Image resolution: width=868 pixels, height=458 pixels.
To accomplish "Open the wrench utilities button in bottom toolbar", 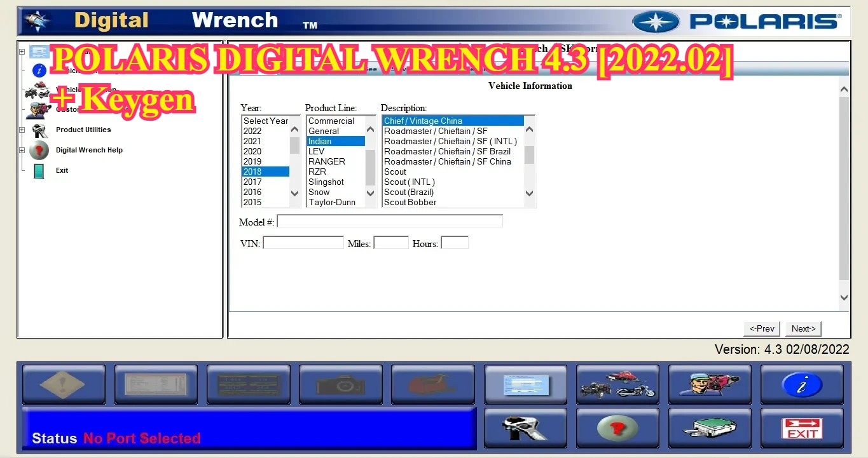I will coord(525,428).
